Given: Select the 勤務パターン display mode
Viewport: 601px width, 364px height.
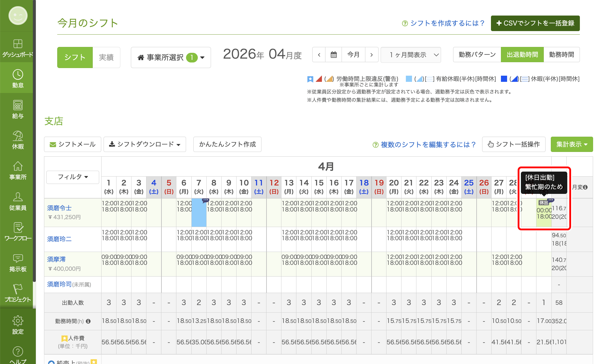Looking at the screenshot, I should tap(477, 55).
